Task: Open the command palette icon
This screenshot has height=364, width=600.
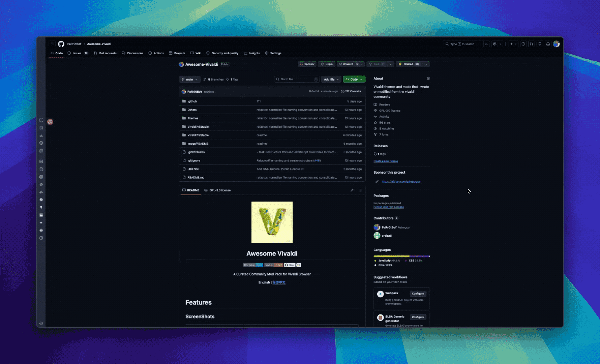Action: pyautogui.click(x=486, y=44)
